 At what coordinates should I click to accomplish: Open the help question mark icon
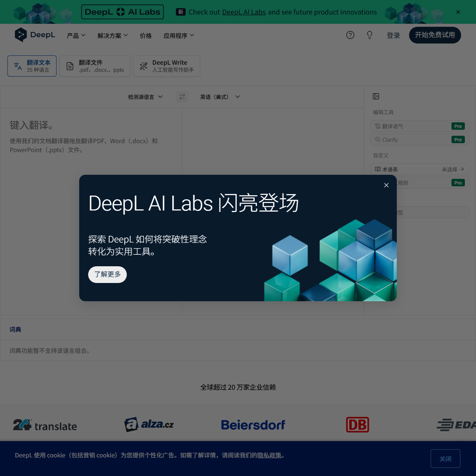pos(350,35)
